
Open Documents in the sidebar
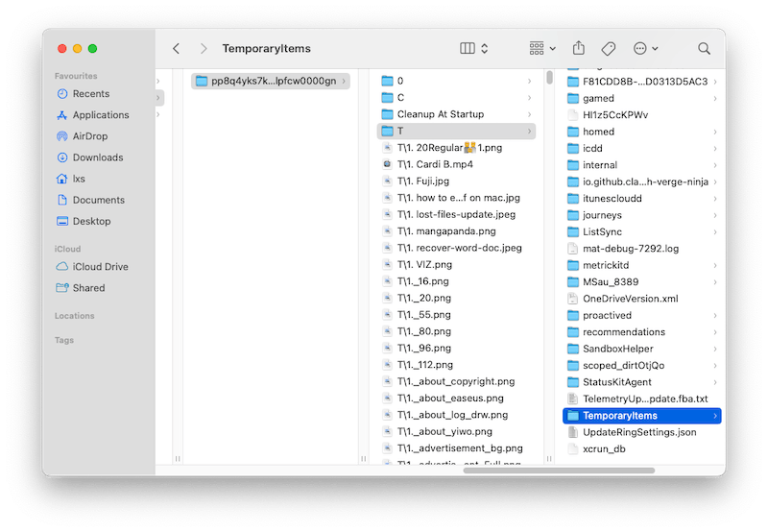[90, 200]
